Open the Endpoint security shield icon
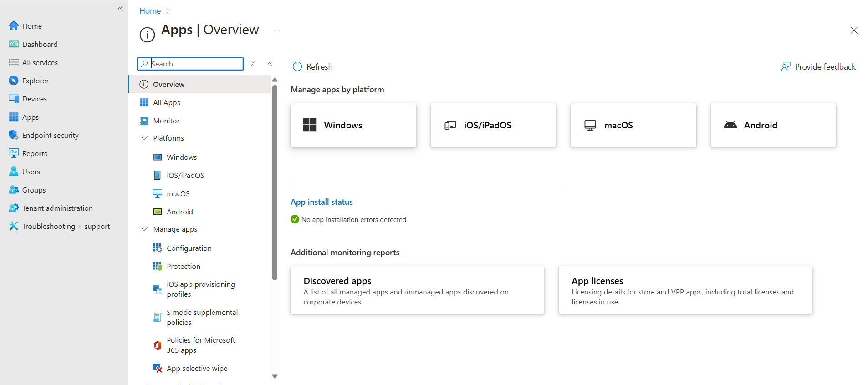This screenshot has height=385, width=868. tap(14, 135)
